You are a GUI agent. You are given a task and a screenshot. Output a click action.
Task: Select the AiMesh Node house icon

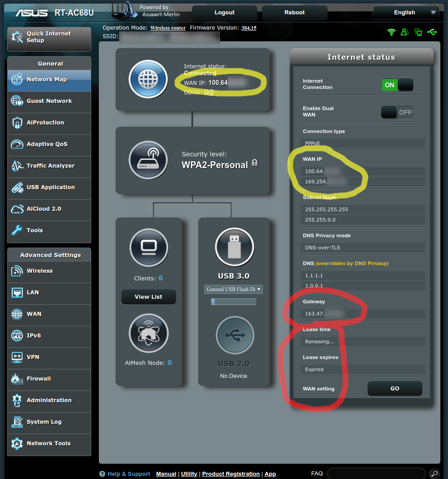149,333
